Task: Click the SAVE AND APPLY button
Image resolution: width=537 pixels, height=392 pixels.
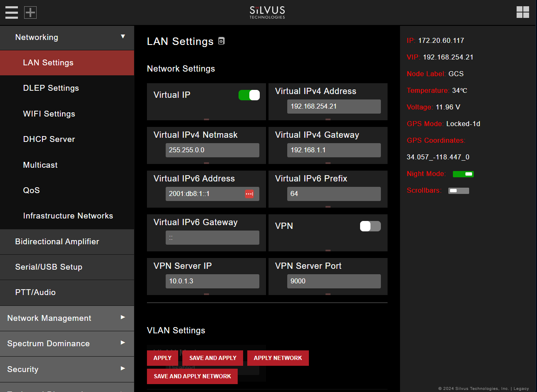Action: (x=213, y=358)
